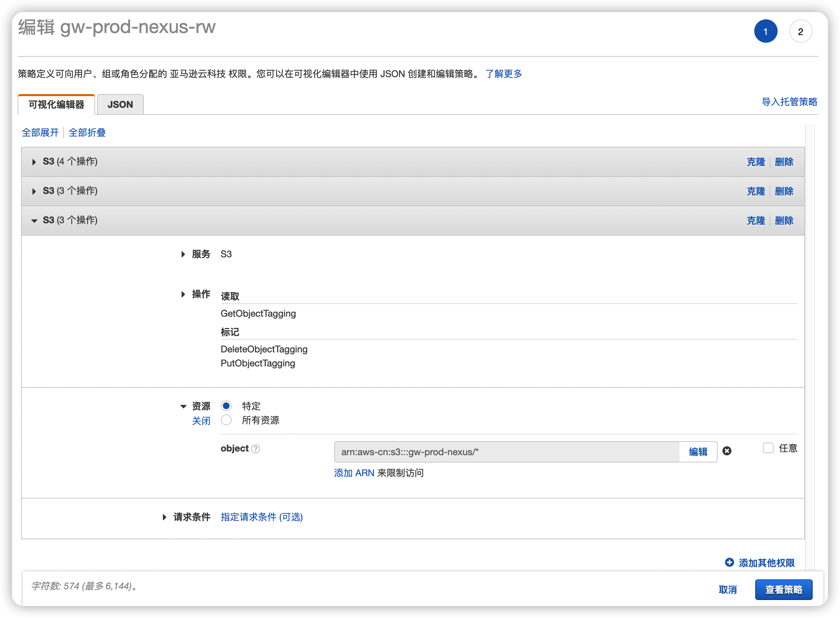
Task: Switch to the JSON tab
Action: (x=120, y=104)
